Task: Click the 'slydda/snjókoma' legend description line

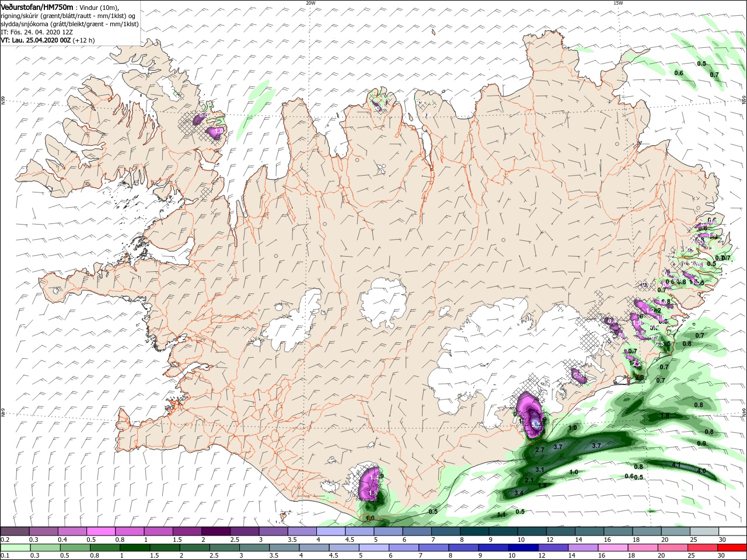Action: (69, 23)
